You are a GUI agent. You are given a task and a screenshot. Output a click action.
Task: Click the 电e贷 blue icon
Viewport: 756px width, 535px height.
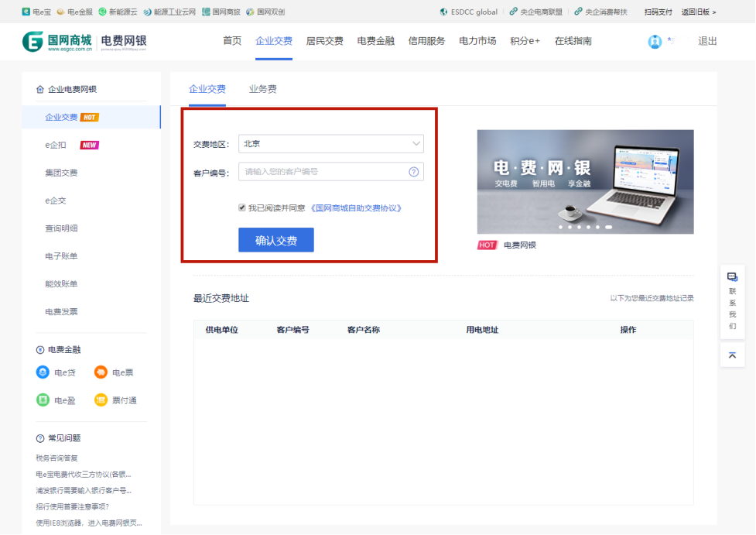point(43,372)
